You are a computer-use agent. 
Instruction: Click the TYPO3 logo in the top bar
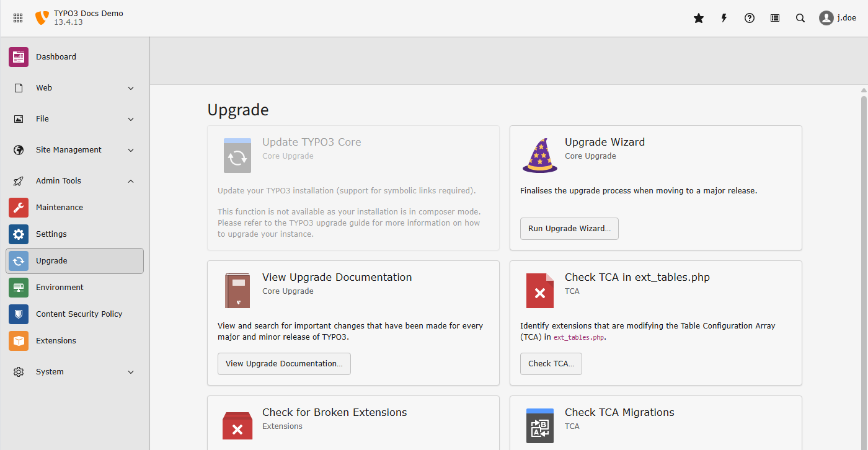click(x=42, y=18)
